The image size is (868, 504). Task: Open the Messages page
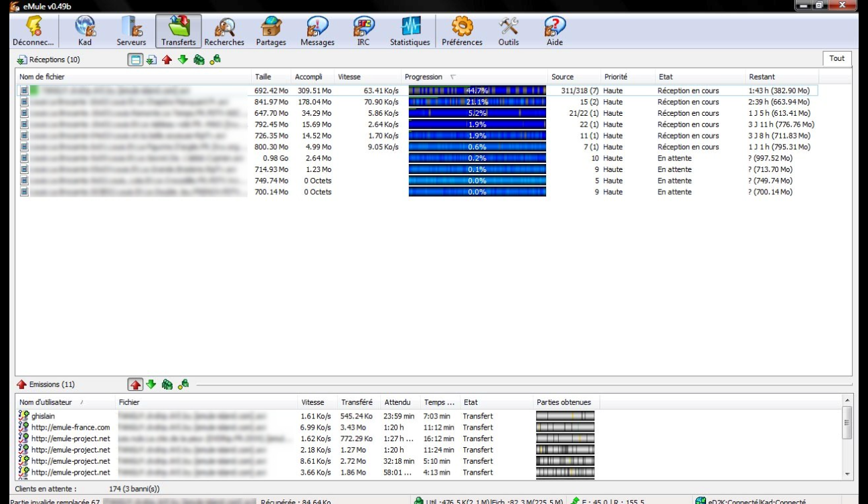317,31
